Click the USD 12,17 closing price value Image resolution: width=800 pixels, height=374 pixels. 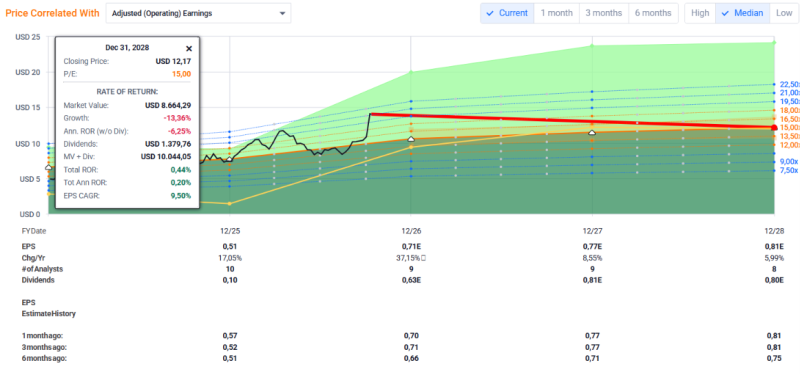point(173,61)
